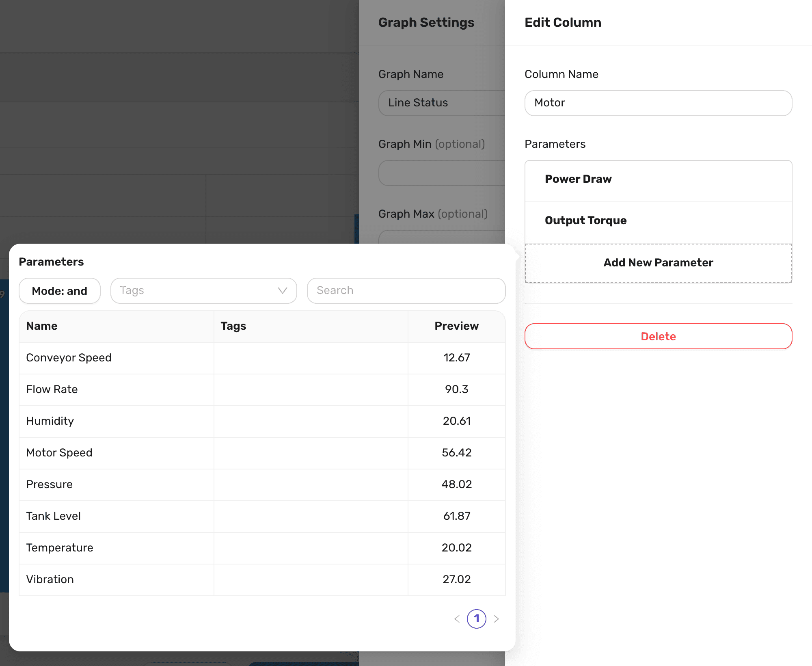
Task: Toggle the Mode: and filter button
Action: (60, 291)
